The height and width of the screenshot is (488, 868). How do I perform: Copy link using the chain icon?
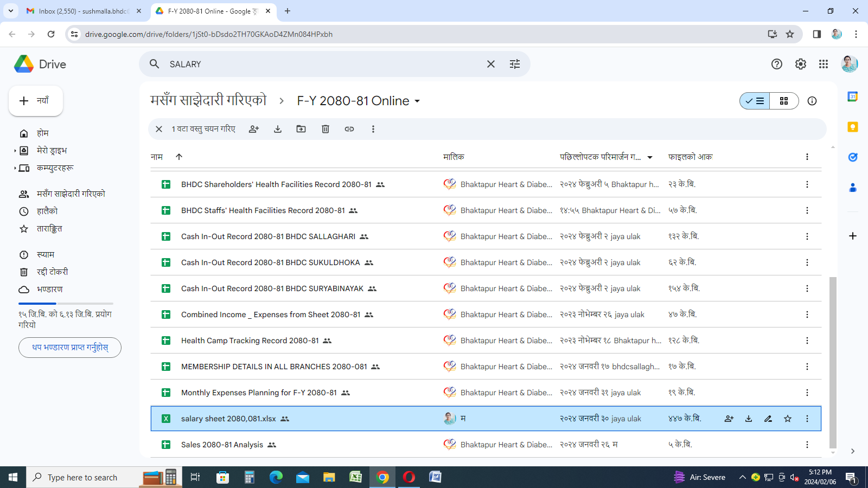(349, 129)
